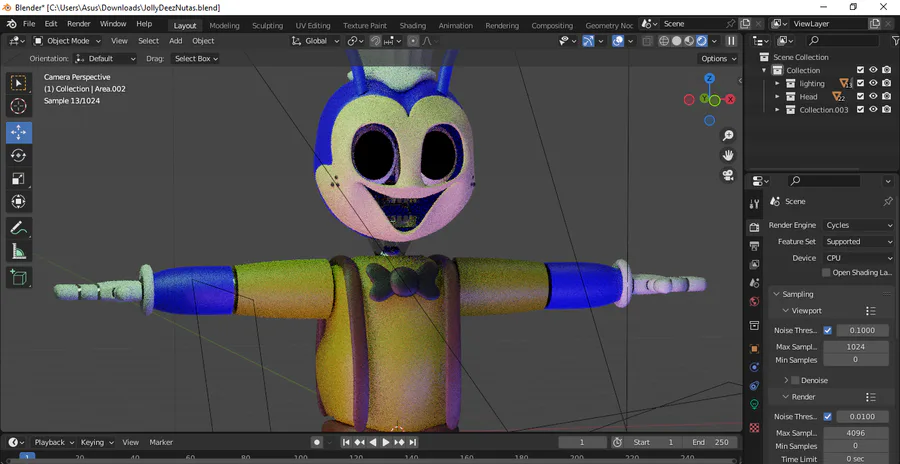Toggle Viewport Noise Threshold checkbox

tap(827, 330)
